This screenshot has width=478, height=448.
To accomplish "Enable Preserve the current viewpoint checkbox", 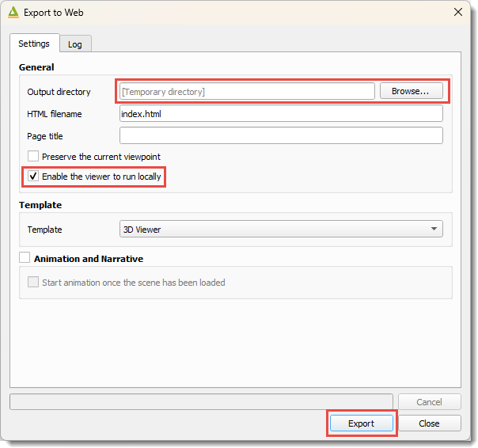I will (33, 156).
